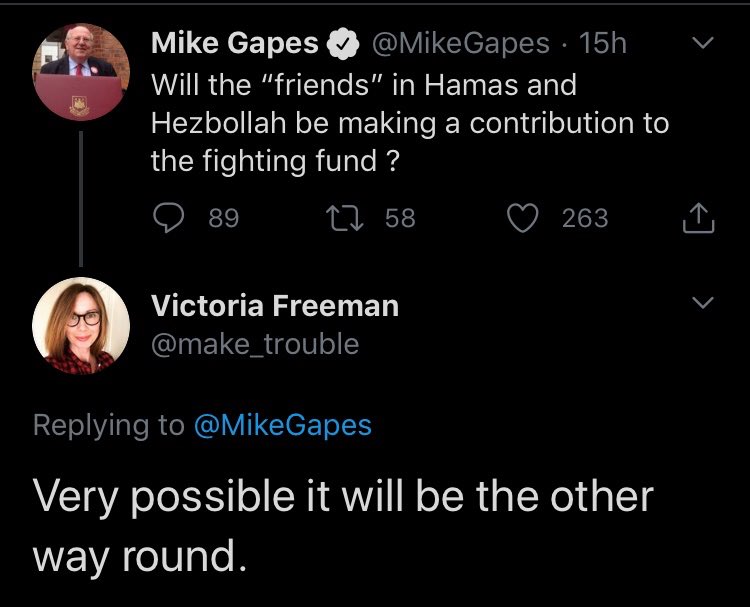Viewport: 750px width, 607px height.
Task: Open Victoria Freeman's profile avatar
Action: [81, 325]
